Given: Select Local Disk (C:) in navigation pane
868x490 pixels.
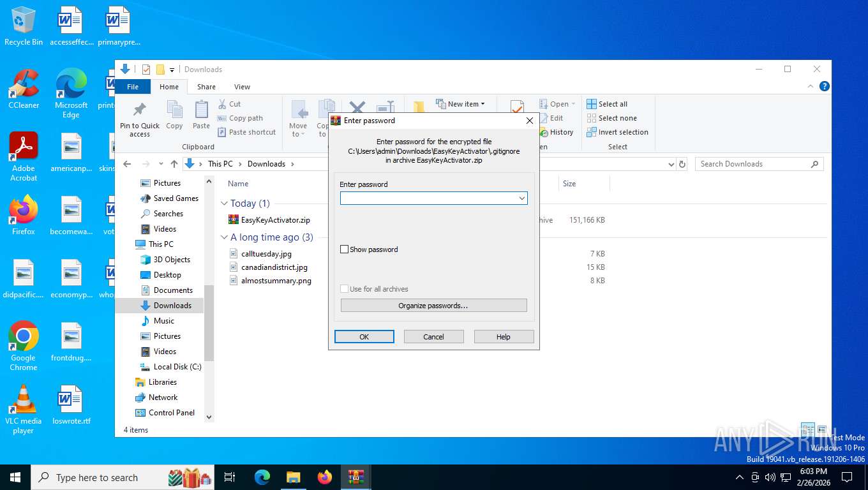Looking at the screenshot, I should tap(177, 367).
